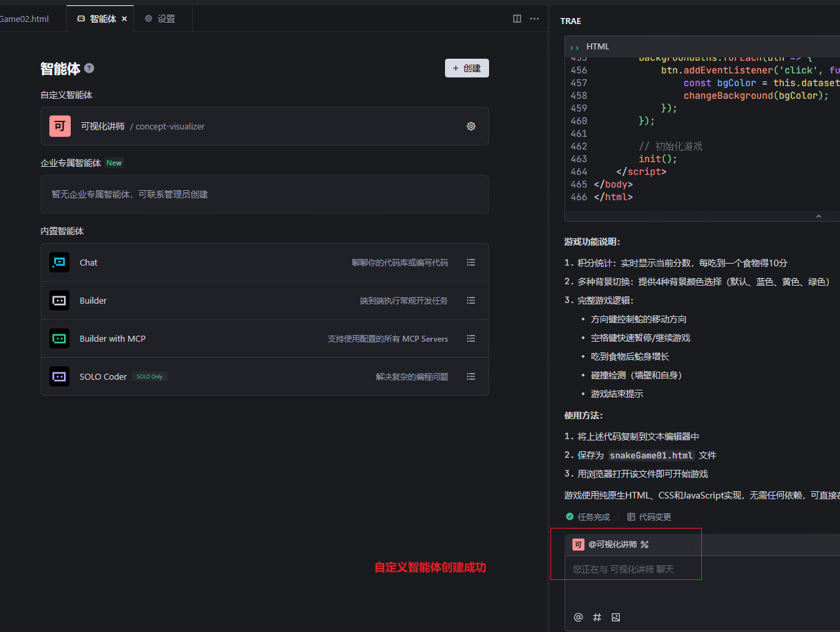
Task: Click the snakeGame01.html file name
Action: [x=651, y=455]
